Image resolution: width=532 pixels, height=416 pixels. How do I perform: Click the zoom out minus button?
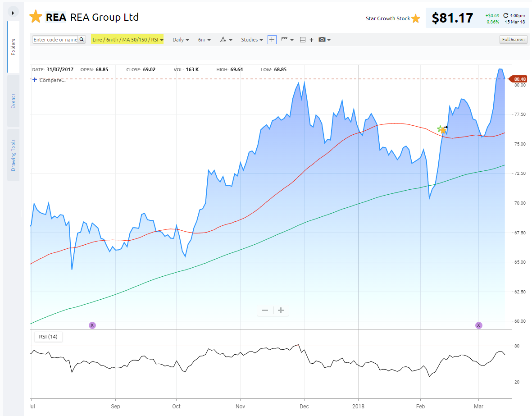click(x=265, y=311)
